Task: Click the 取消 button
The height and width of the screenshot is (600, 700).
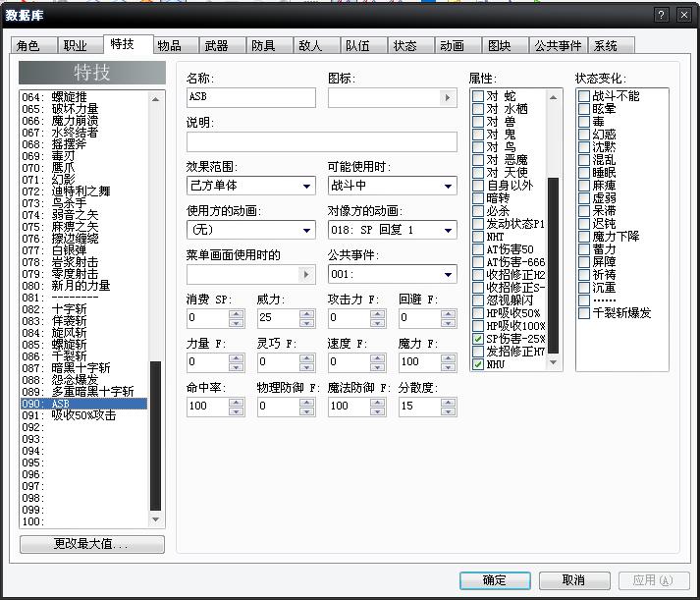Action: (x=574, y=580)
